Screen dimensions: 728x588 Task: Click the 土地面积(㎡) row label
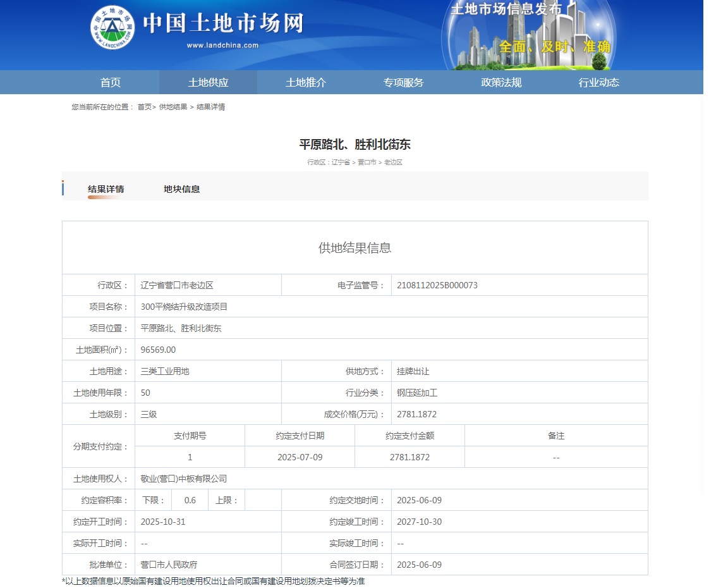coord(102,350)
